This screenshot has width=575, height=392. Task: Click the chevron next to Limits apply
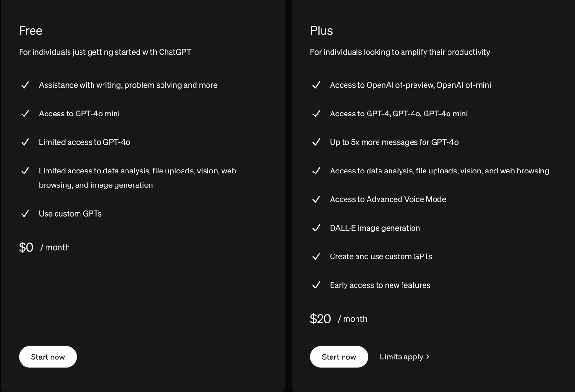(x=428, y=357)
